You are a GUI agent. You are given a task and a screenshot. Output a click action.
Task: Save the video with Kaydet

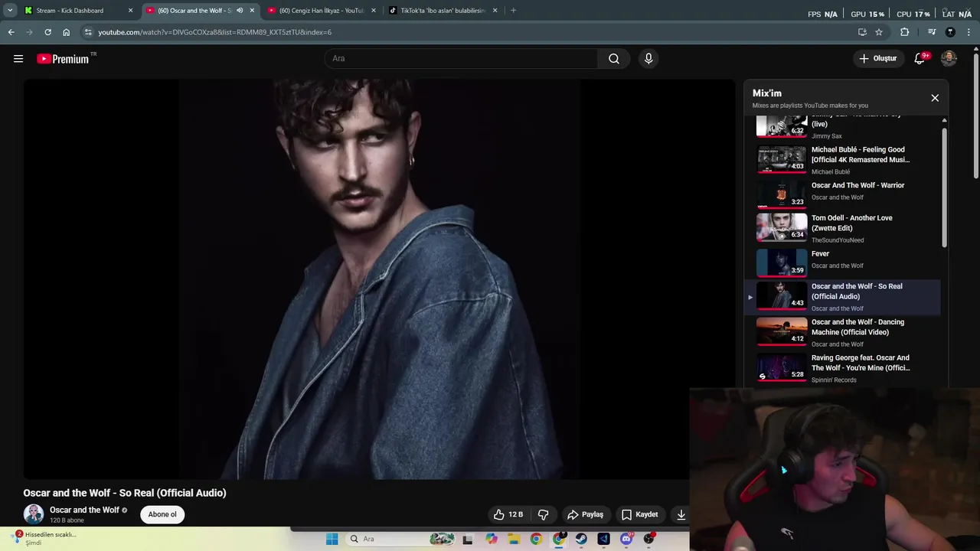click(x=639, y=514)
